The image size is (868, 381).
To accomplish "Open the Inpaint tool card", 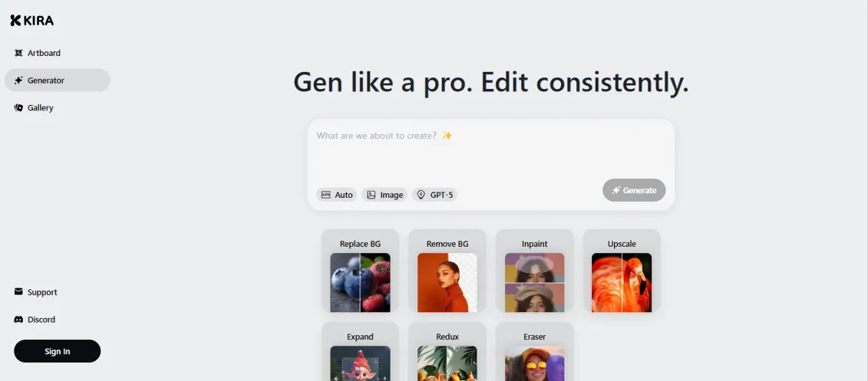I will point(535,271).
